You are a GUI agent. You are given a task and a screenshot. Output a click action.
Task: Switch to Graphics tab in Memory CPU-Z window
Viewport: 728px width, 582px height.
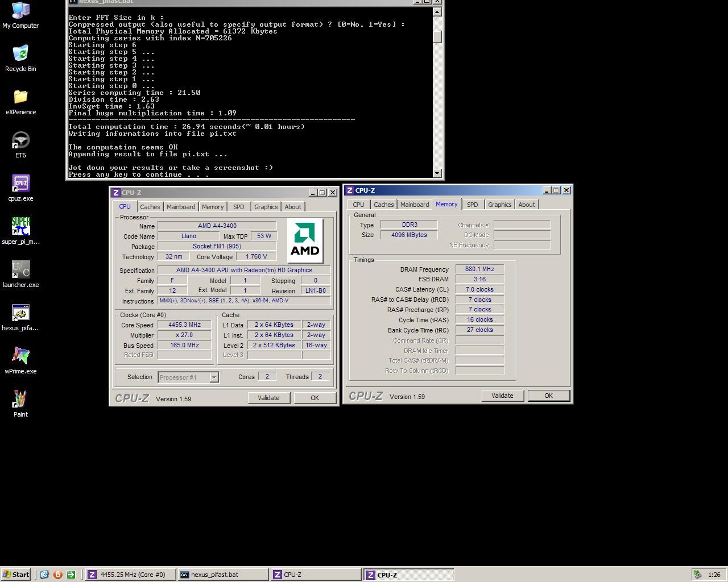click(500, 205)
